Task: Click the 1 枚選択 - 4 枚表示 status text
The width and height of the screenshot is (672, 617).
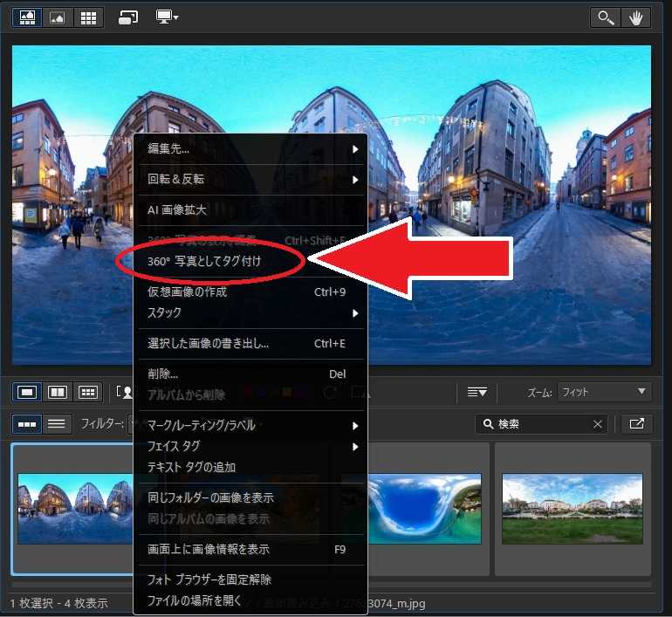Action: (x=58, y=603)
